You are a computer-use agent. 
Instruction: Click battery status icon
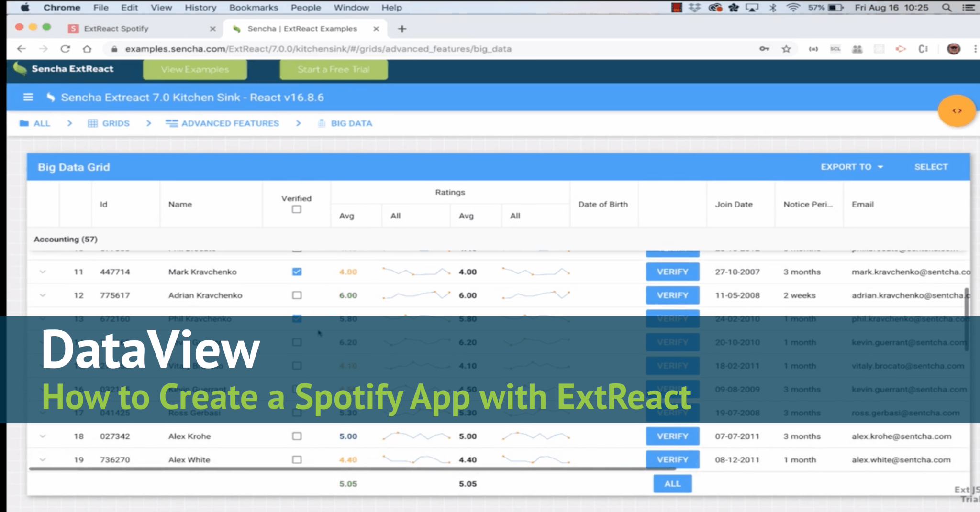pyautogui.click(x=835, y=8)
